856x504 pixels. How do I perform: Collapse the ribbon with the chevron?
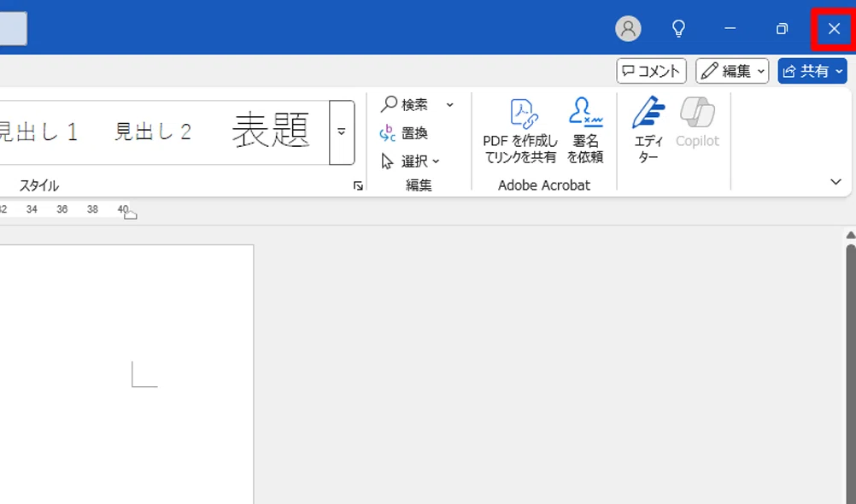tap(835, 182)
